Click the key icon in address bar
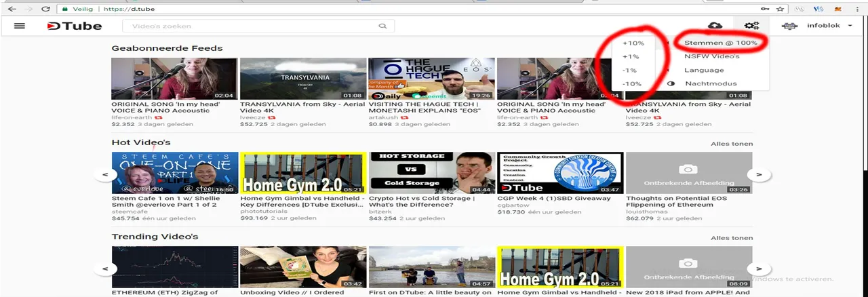Viewport: 868px width, 297px height. pos(766,9)
